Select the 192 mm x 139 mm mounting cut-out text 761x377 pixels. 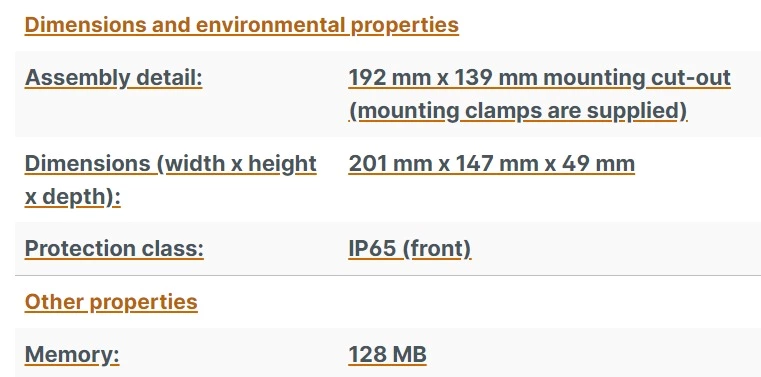[539, 78]
